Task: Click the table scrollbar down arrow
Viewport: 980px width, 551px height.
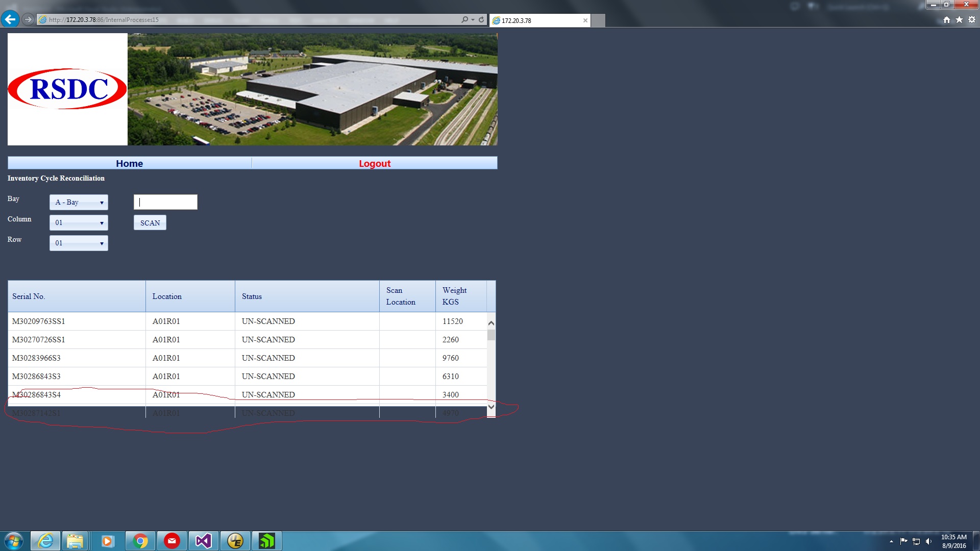Action: click(x=491, y=407)
